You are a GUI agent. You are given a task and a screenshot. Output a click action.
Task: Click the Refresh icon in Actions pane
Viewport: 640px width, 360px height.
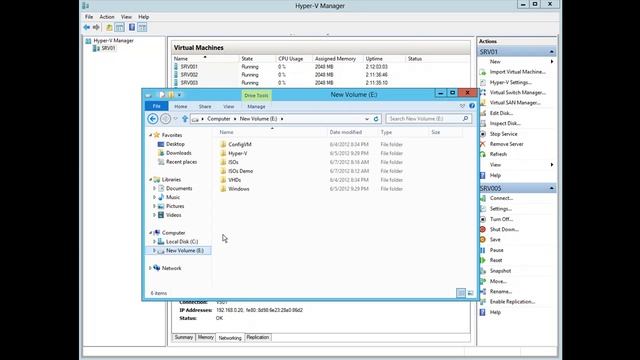tap(483, 154)
